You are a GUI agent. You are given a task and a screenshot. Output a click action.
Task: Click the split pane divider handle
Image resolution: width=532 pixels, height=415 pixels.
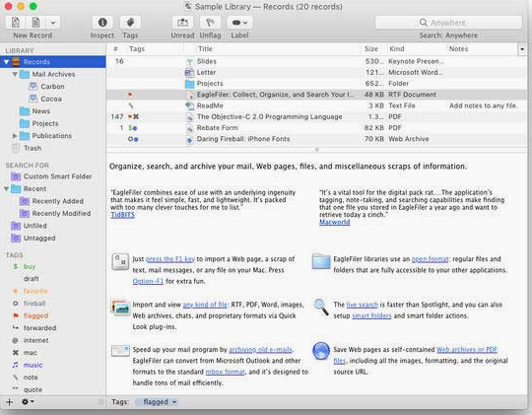[317, 150]
